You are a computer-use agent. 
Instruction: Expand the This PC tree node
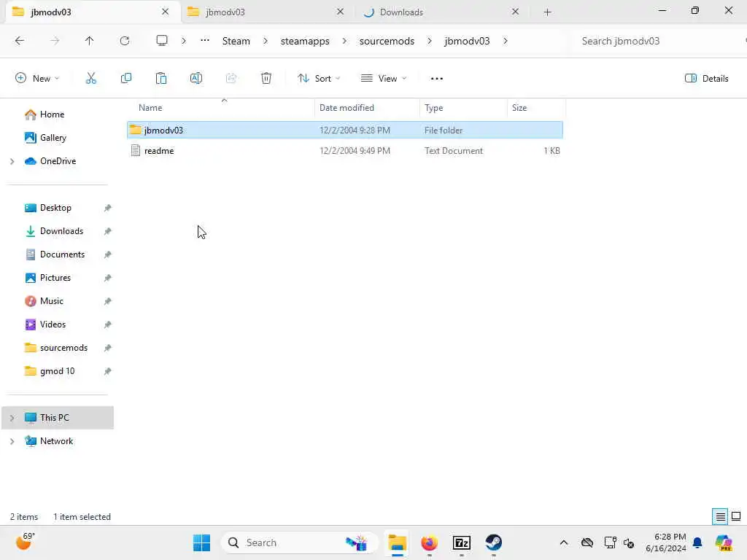pos(12,418)
